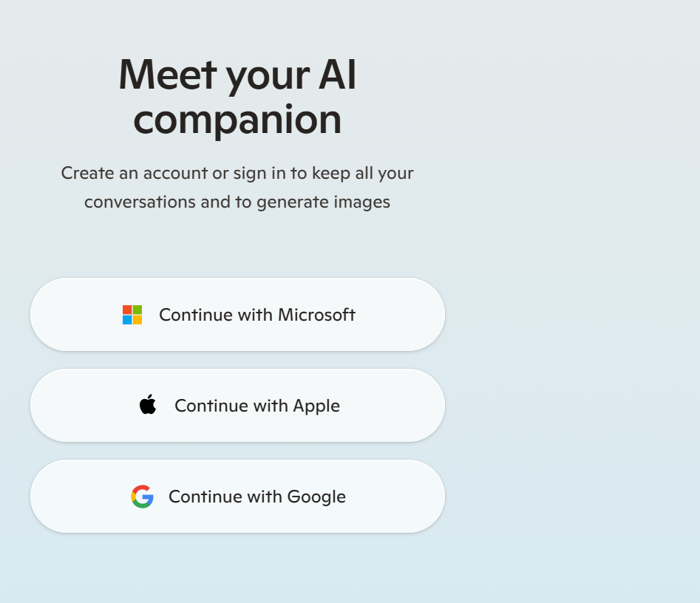Click the black Apple logo icon
This screenshot has width=700, height=603.
pos(148,405)
